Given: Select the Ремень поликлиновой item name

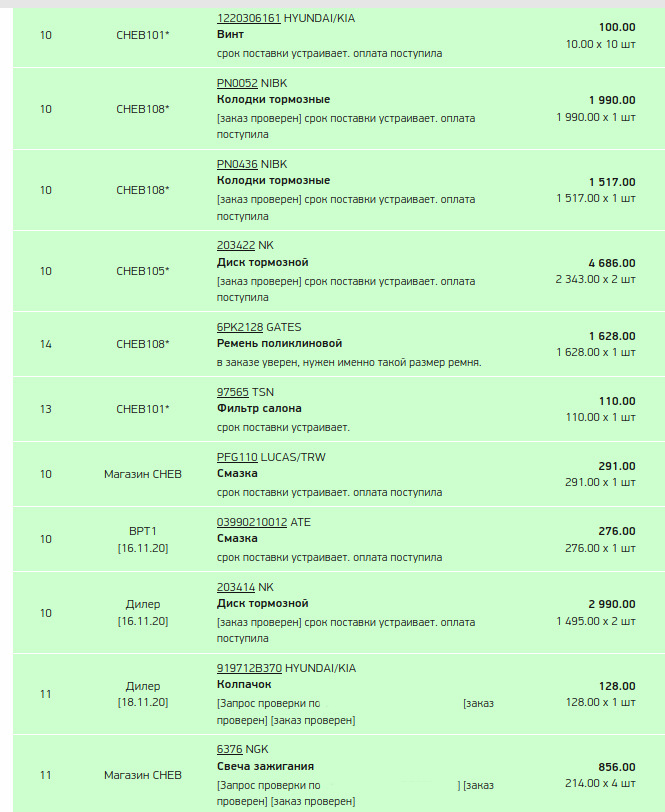Looking at the screenshot, I should coord(279,343).
